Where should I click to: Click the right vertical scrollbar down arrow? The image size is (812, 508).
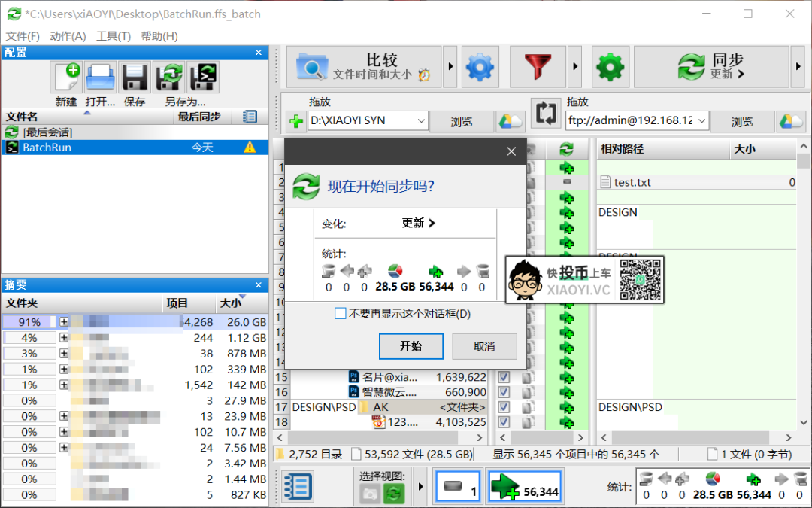pyautogui.click(x=803, y=423)
